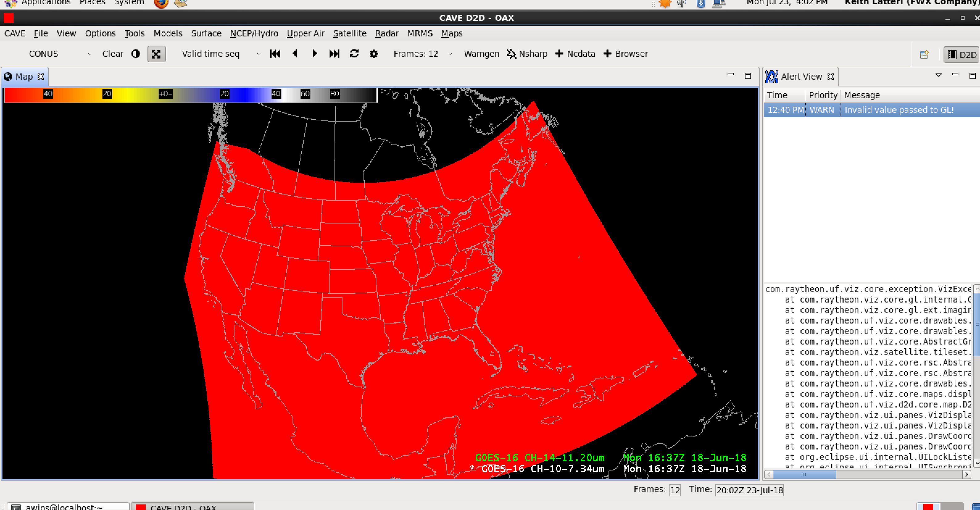Open the Open Perspective icon
This screenshot has width=980, height=510.
924,55
